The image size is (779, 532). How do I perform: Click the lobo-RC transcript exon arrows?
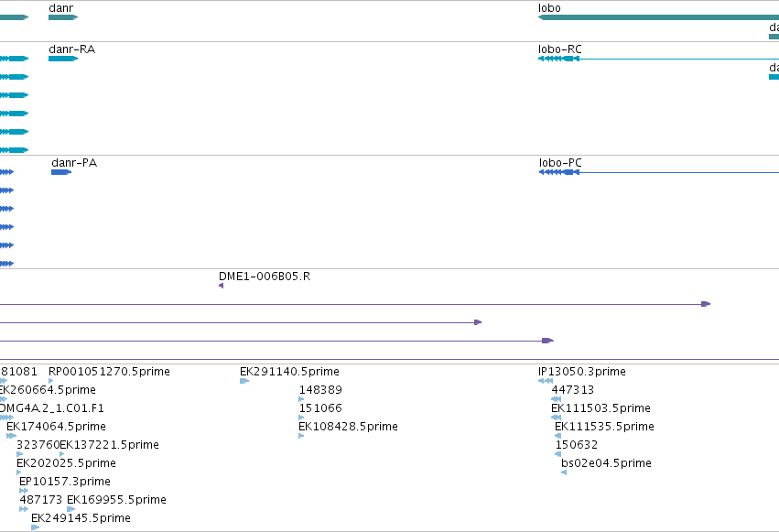click(558, 59)
